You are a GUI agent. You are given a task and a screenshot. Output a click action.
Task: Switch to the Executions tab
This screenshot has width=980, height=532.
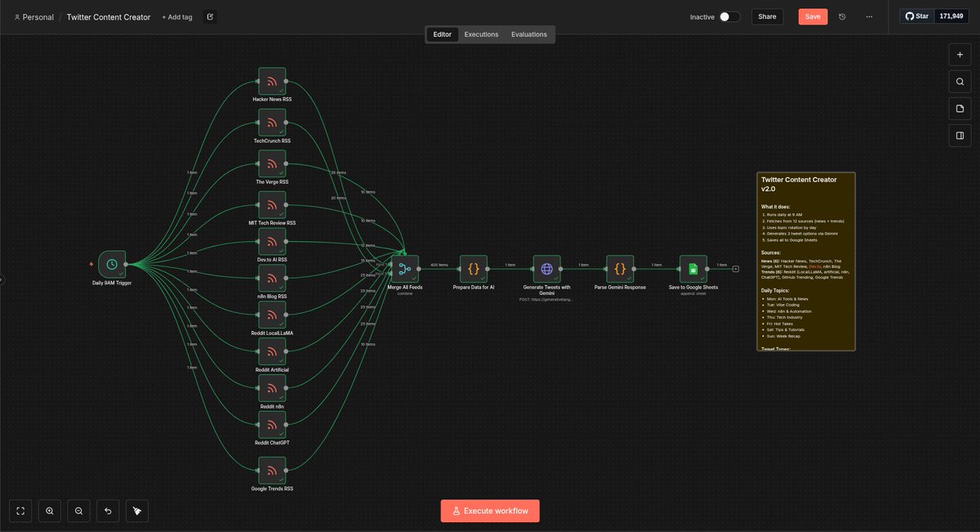(x=481, y=34)
